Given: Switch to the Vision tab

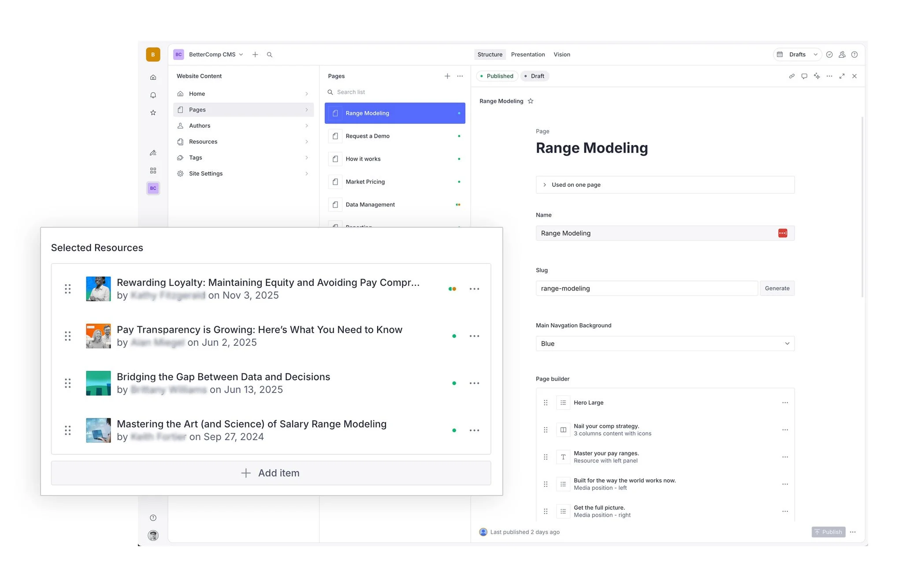Looking at the screenshot, I should (x=561, y=55).
